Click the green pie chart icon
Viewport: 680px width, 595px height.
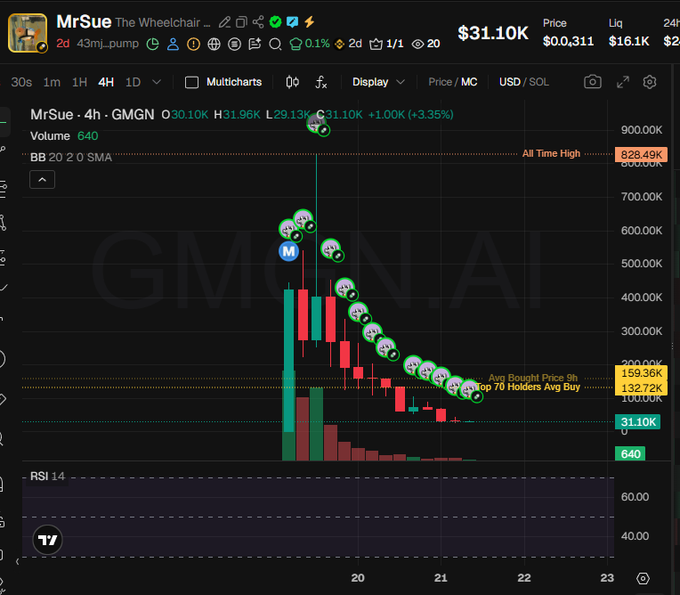point(153,44)
